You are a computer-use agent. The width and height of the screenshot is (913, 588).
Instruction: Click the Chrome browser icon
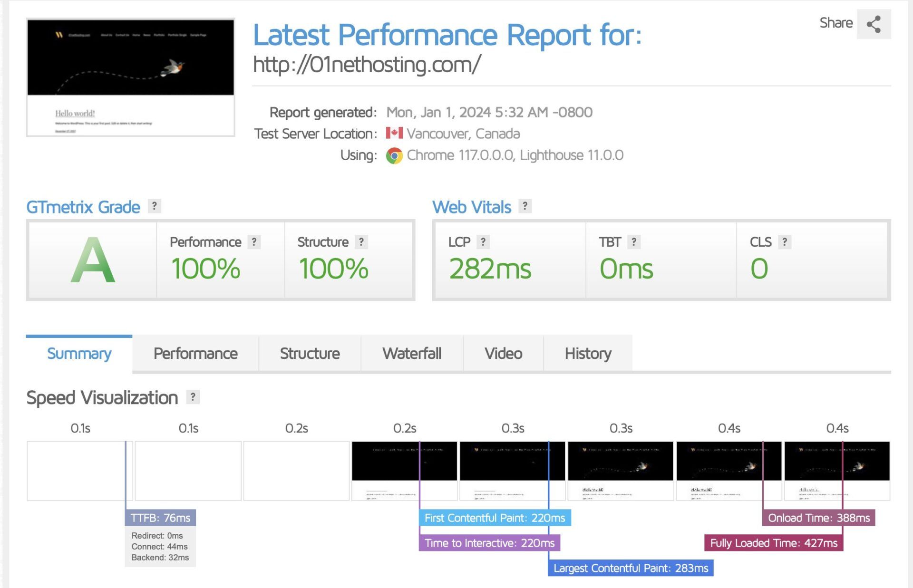point(394,155)
